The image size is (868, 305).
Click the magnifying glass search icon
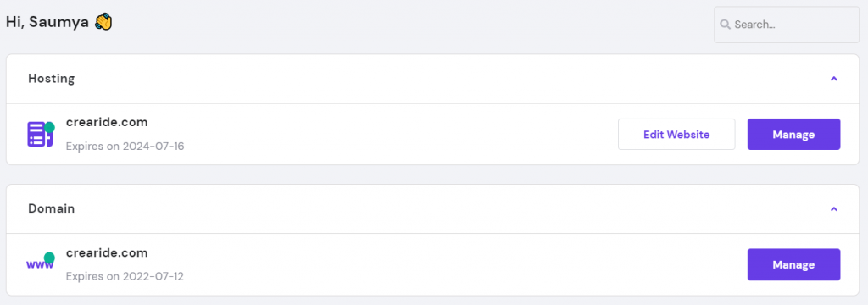(x=725, y=25)
